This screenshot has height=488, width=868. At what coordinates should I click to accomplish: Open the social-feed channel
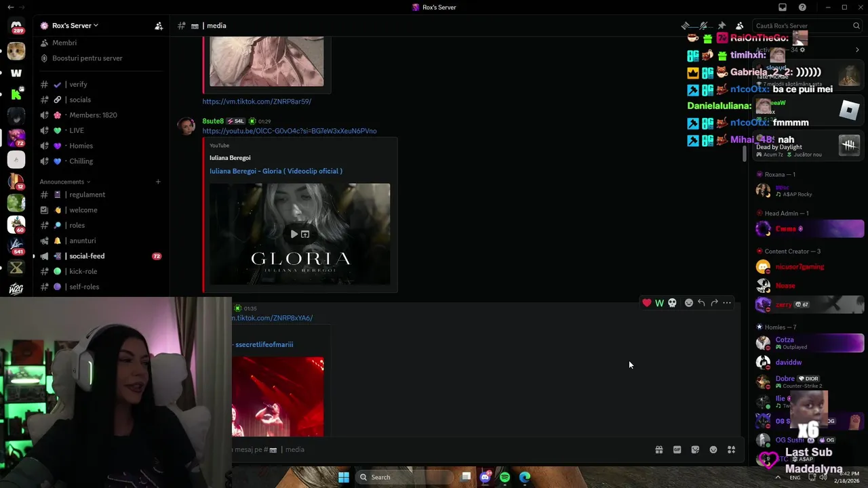102,256
